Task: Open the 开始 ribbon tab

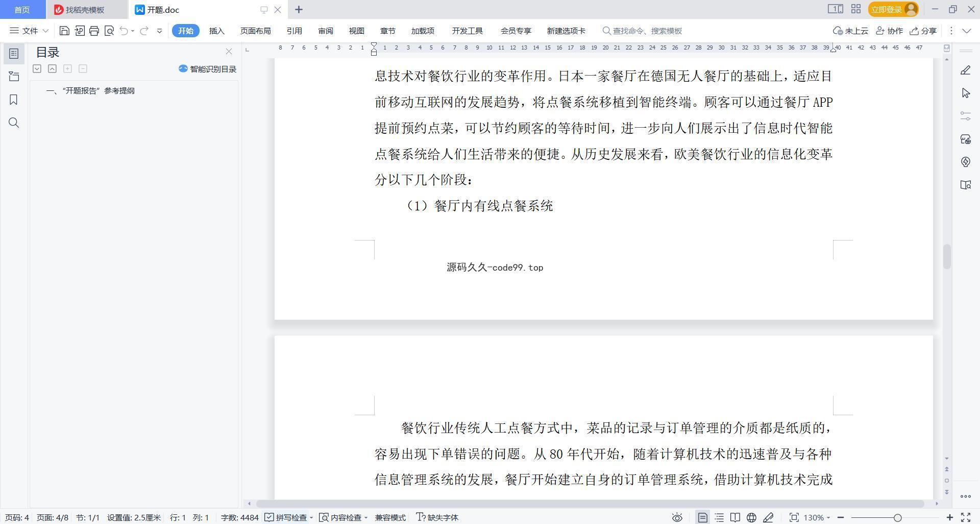Action: tap(186, 31)
